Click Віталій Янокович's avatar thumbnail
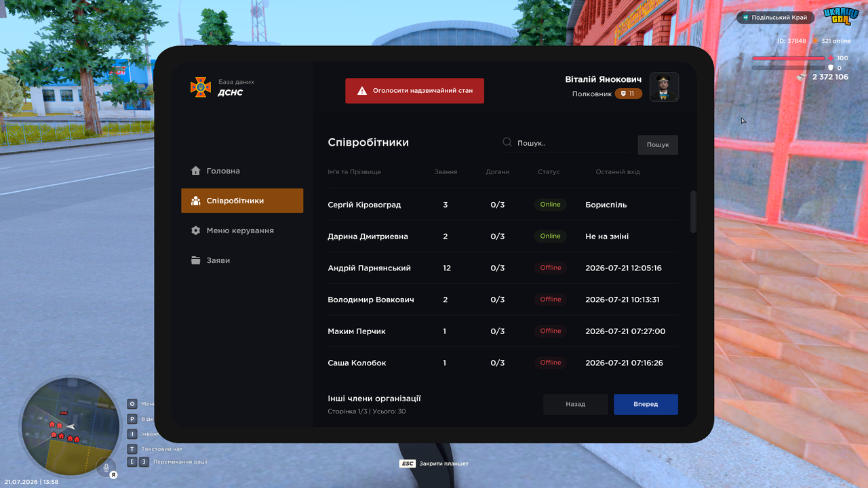The width and height of the screenshot is (868, 488). click(664, 87)
